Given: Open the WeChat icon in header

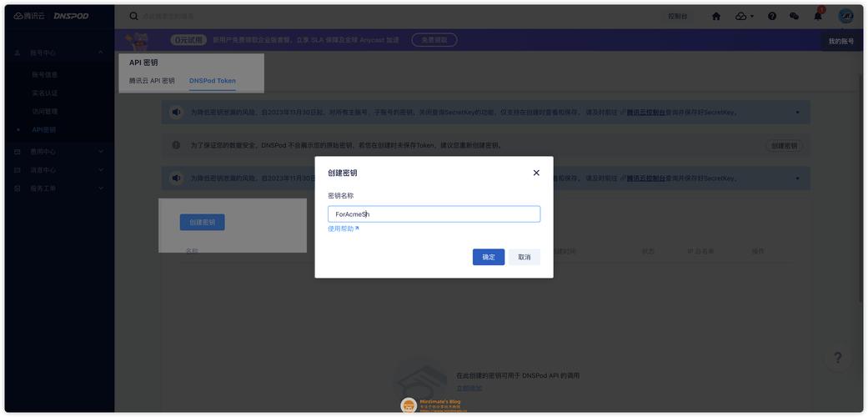Looking at the screenshot, I should pyautogui.click(x=794, y=17).
